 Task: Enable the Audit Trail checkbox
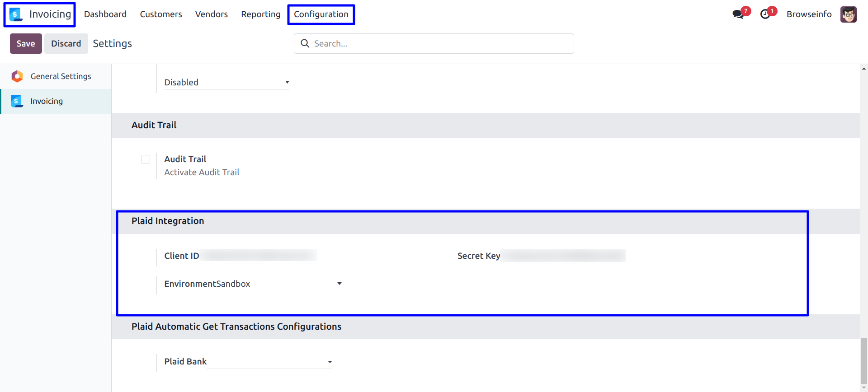point(146,159)
